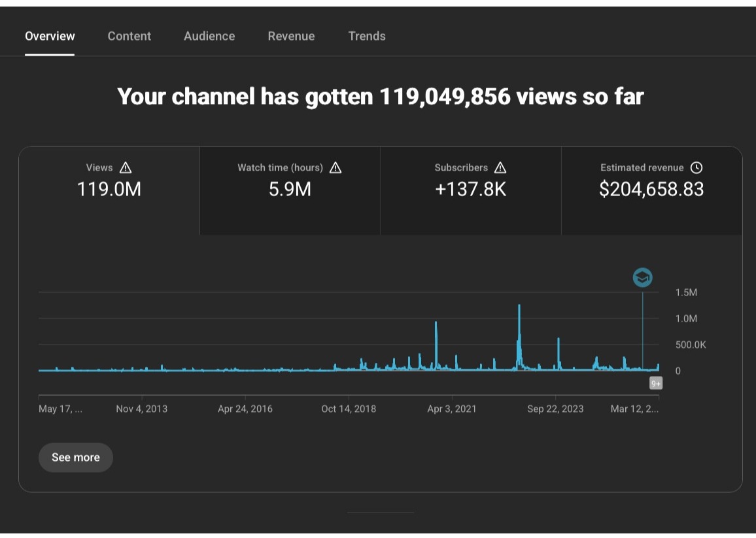Click the clock icon beside Estimated revenue

696,168
